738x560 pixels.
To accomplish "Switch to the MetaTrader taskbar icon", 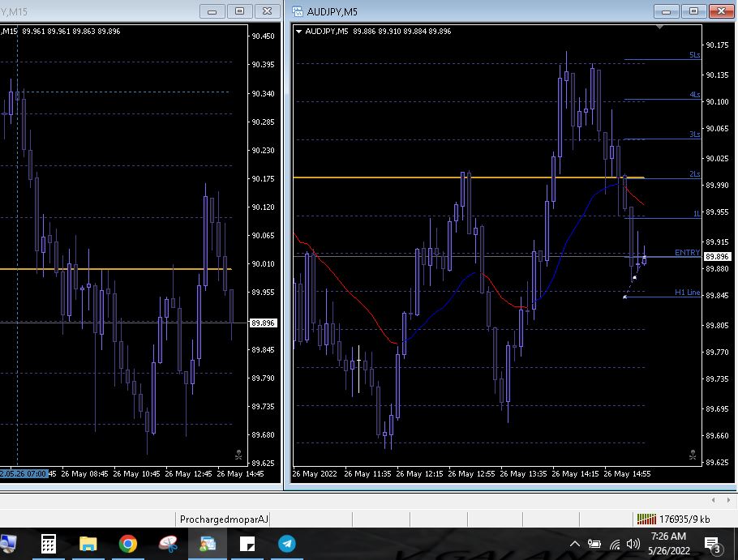I will pos(208,544).
